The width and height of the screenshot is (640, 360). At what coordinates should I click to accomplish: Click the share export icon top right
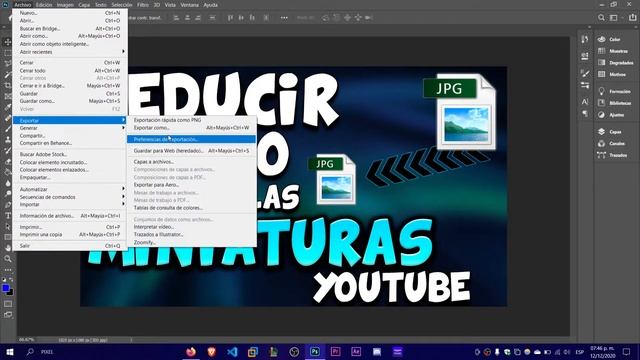coord(632,18)
